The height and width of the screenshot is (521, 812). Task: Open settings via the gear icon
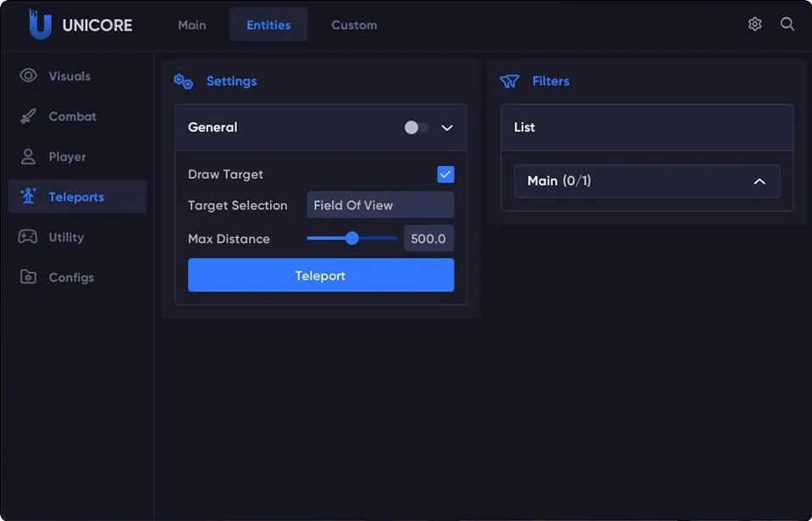(754, 25)
